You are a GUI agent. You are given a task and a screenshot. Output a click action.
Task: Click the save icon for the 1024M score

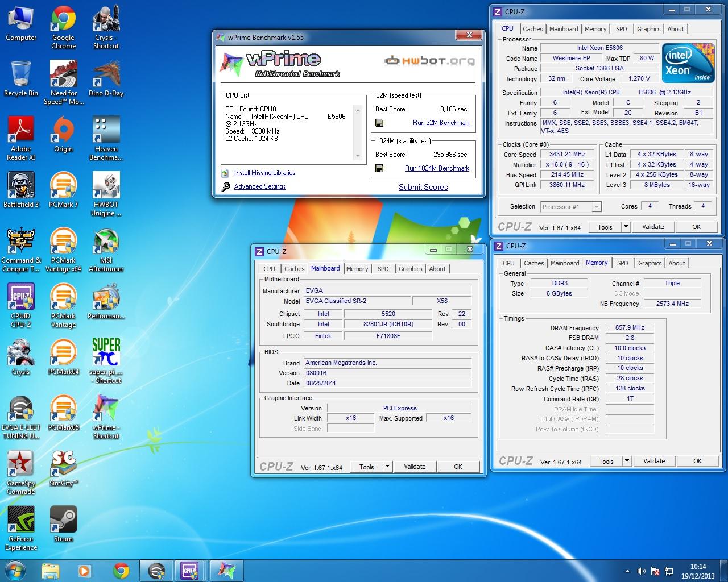[x=379, y=168]
